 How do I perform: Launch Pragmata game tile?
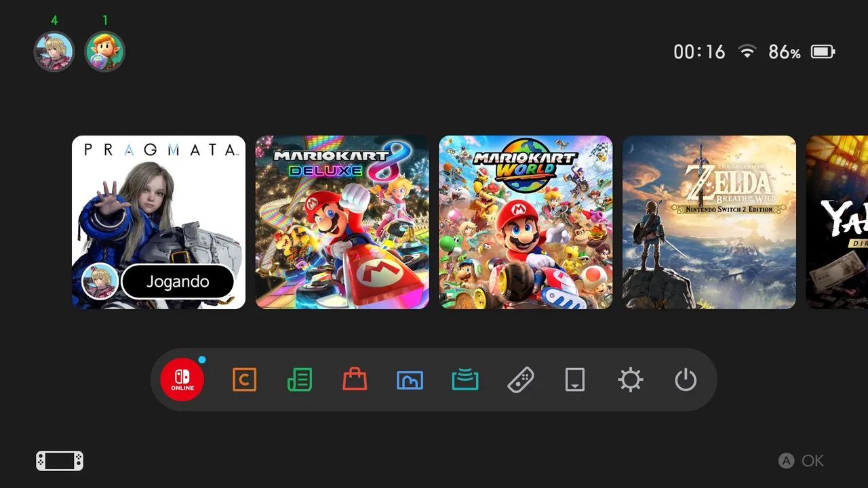pos(159,222)
